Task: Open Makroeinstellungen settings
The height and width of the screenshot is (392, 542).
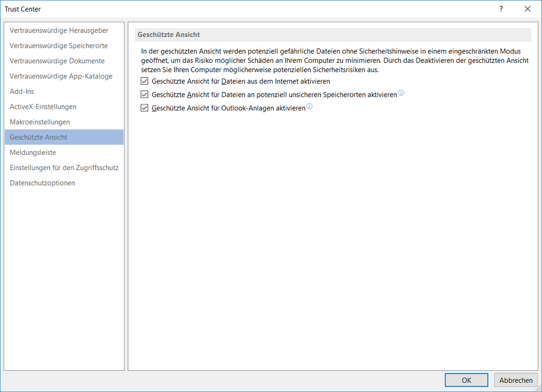Action: point(40,122)
